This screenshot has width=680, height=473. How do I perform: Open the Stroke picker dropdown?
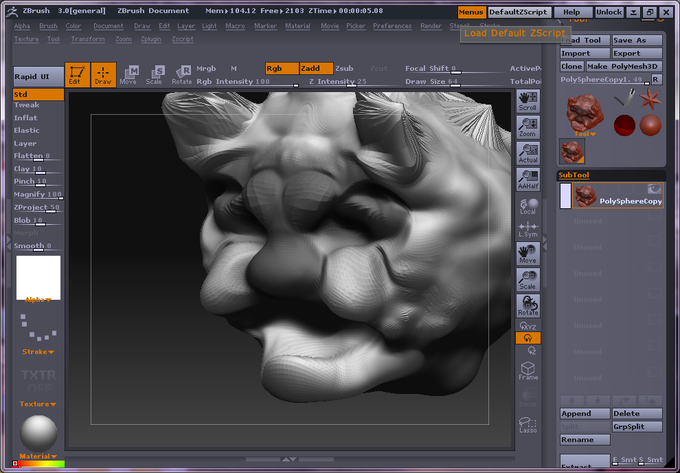pos(38,352)
